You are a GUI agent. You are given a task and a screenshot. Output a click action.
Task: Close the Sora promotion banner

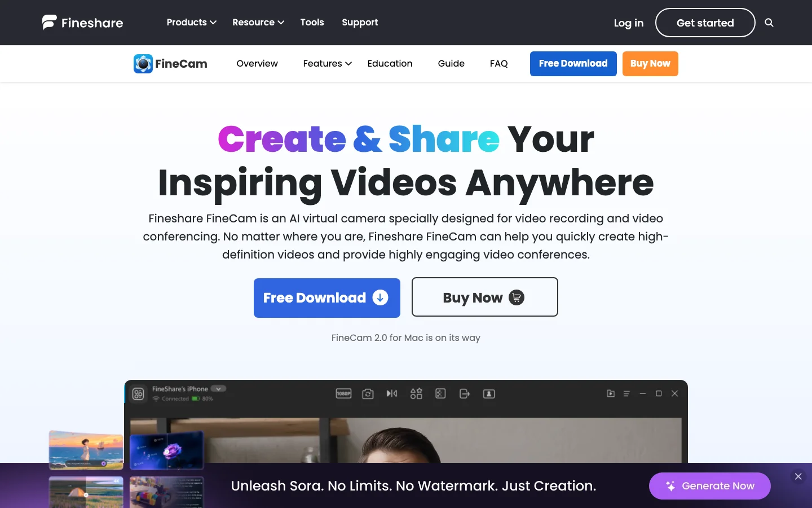(x=798, y=476)
